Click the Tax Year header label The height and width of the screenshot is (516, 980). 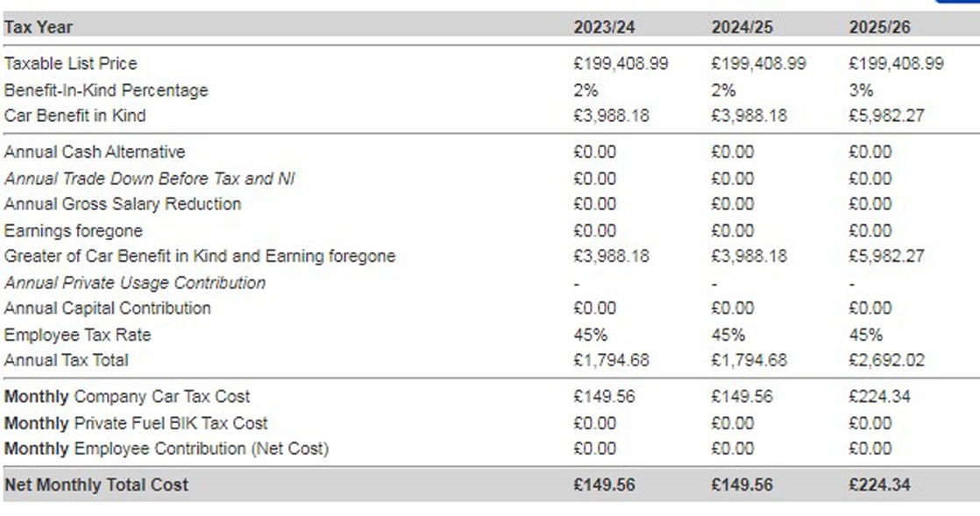click(x=38, y=27)
